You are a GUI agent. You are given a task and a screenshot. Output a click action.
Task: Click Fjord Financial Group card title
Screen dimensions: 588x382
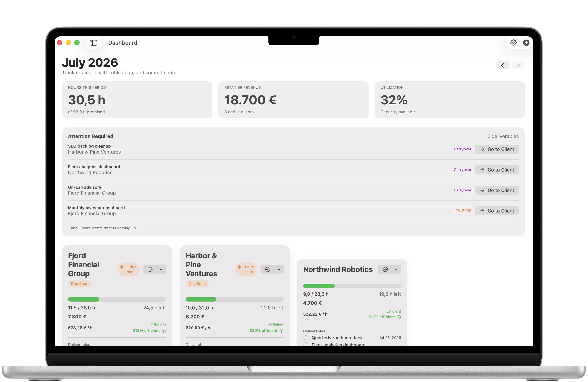point(84,265)
